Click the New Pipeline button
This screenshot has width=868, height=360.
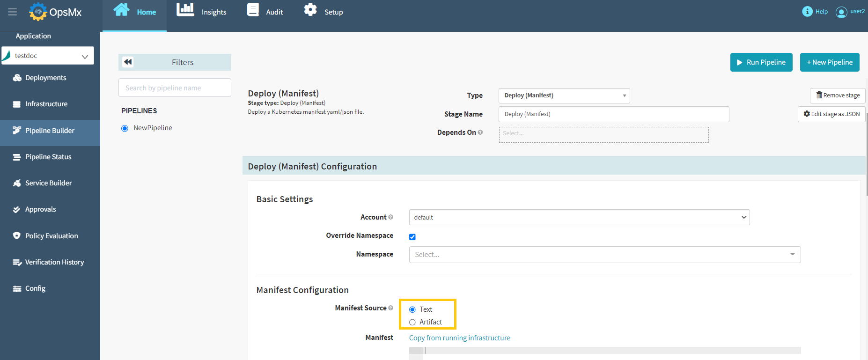coord(830,62)
